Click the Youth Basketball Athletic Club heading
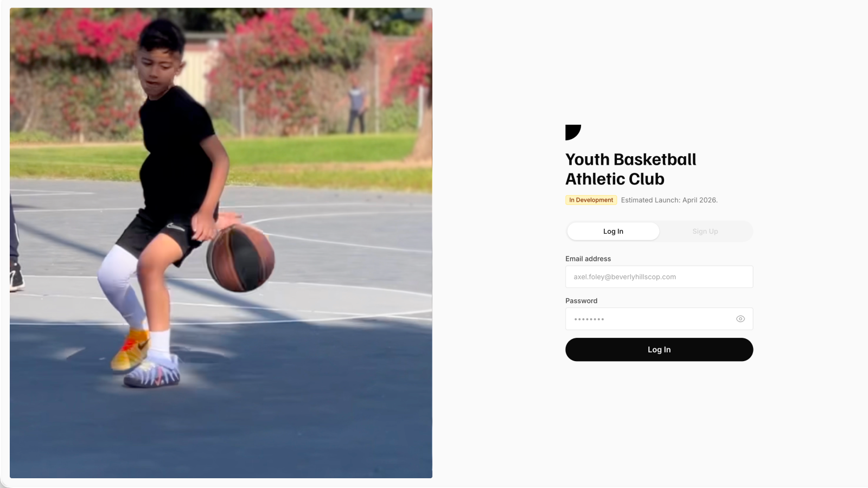Image resolution: width=868 pixels, height=488 pixels. (630, 169)
